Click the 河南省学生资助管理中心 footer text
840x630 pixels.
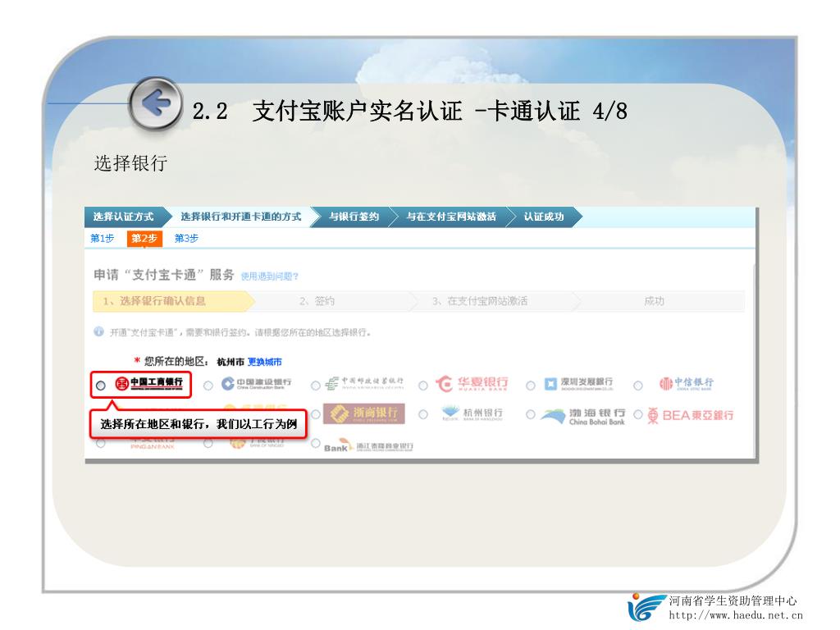(x=733, y=600)
